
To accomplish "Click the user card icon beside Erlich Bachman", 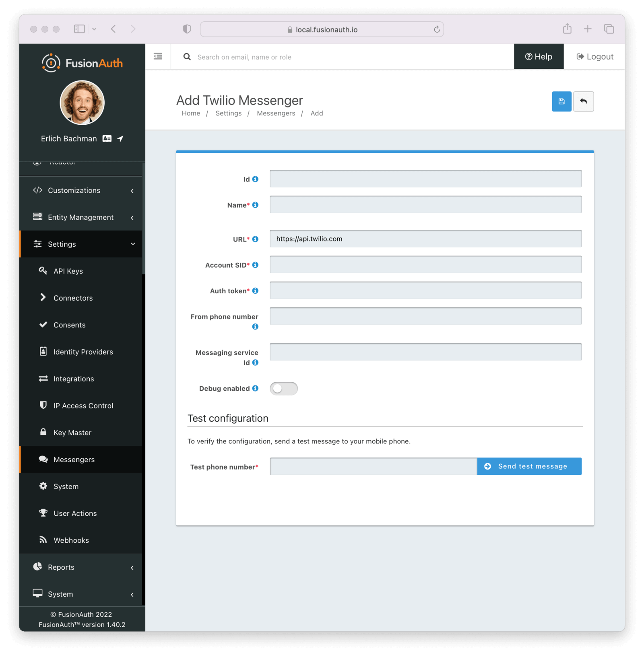I will tap(107, 138).
